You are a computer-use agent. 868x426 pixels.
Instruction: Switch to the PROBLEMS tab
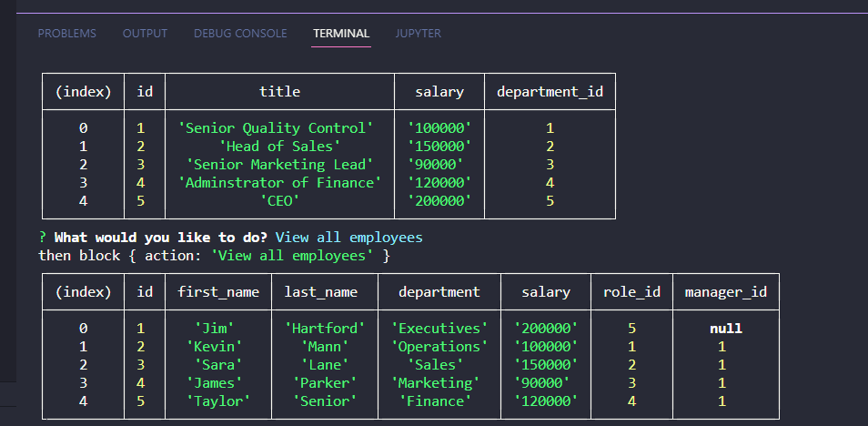click(67, 34)
